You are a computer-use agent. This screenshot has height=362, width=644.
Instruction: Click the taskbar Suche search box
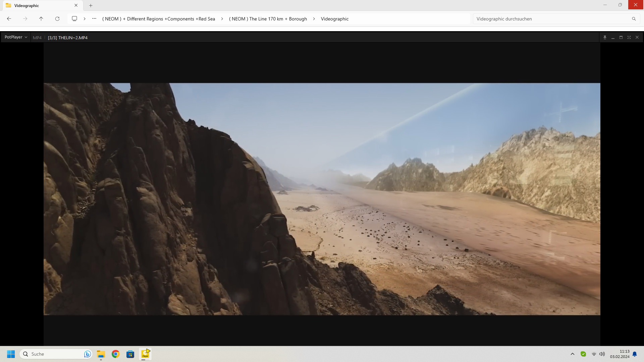(55, 354)
